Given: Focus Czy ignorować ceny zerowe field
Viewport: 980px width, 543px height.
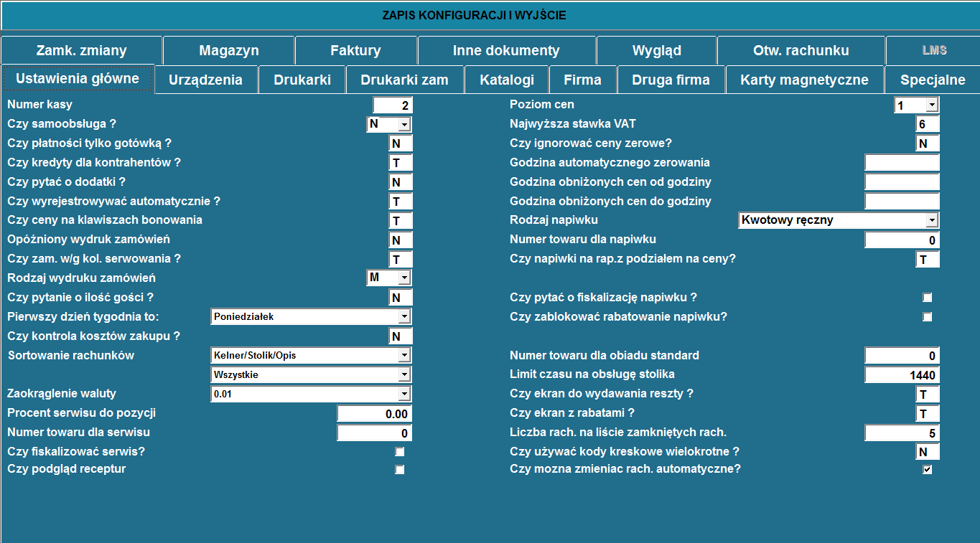Looking at the screenshot, I should (928, 143).
